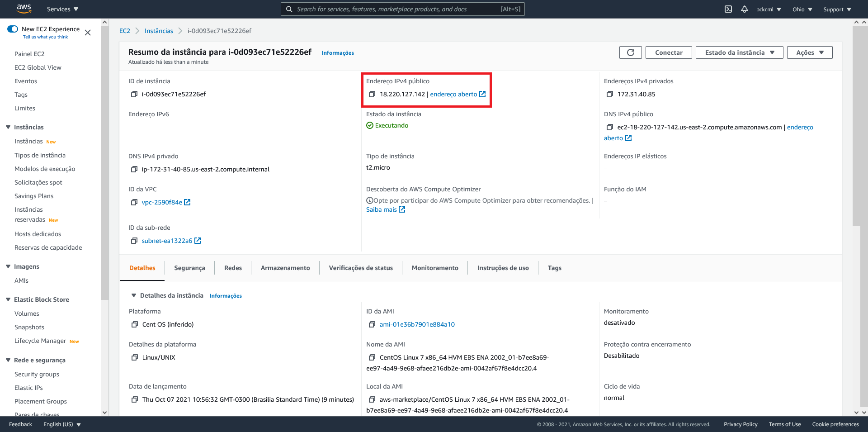Open notifications bell in the top bar
Screen dimensions: 868x432
point(744,9)
